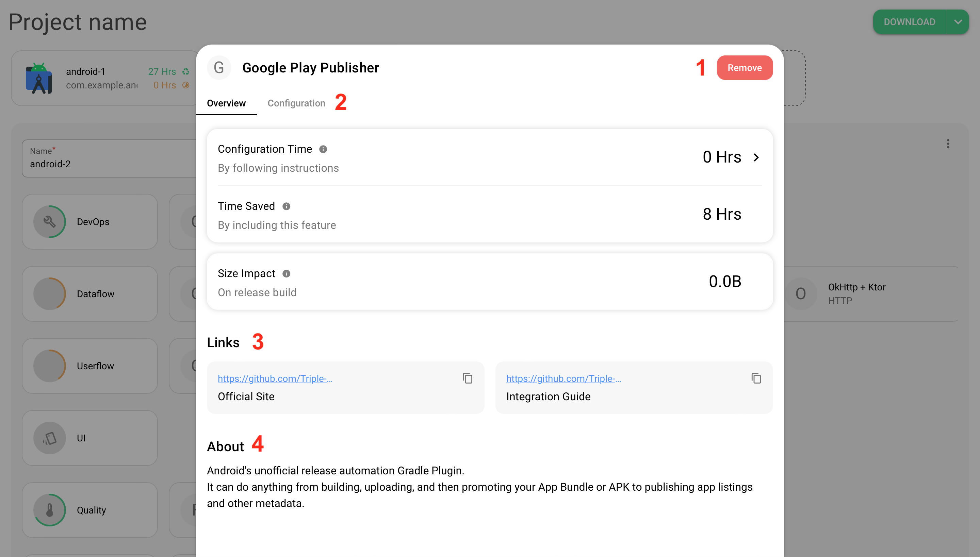
Task: Open the Quality category
Action: click(x=89, y=510)
